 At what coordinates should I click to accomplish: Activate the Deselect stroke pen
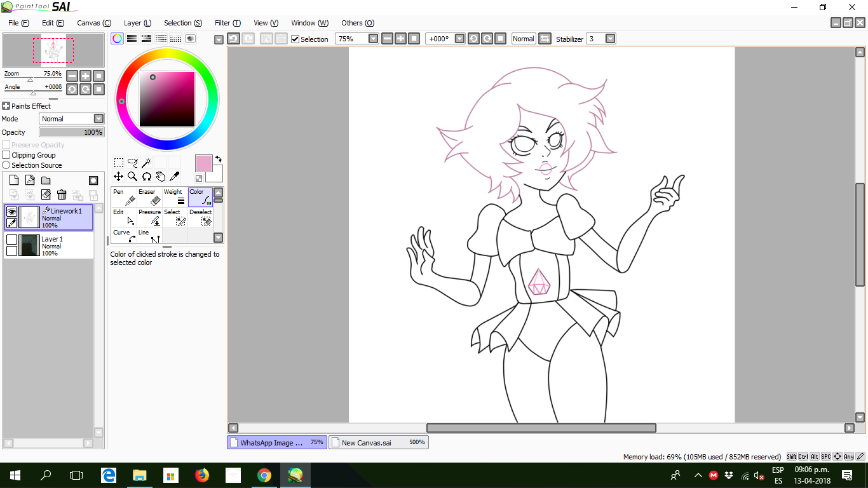pyautogui.click(x=200, y=217)
